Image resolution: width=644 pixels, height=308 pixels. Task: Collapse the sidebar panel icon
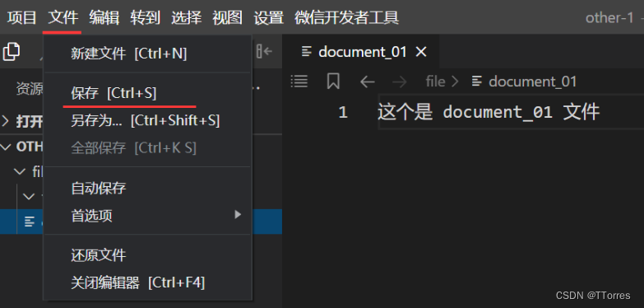coord(265,51)
